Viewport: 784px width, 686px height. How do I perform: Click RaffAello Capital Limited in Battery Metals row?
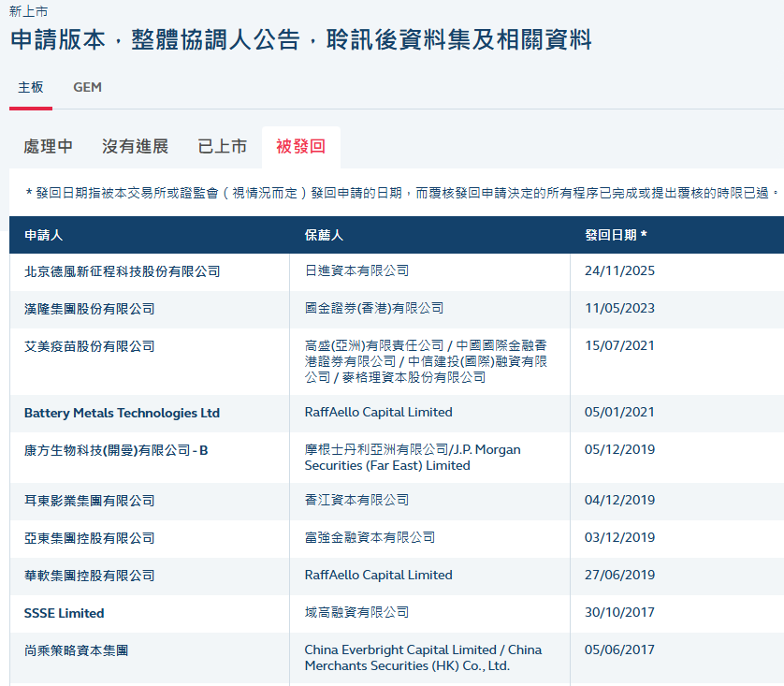coord(379,412)
